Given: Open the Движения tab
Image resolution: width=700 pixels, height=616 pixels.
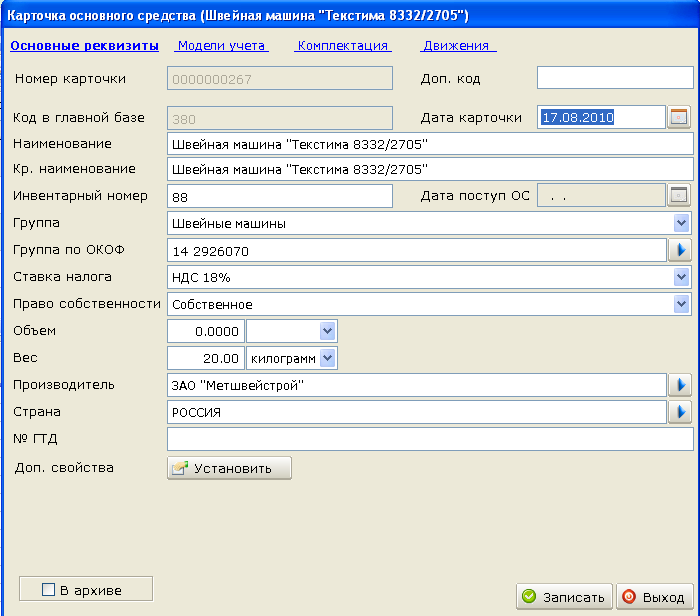Looking at the screenshot, I should point(458,46).
